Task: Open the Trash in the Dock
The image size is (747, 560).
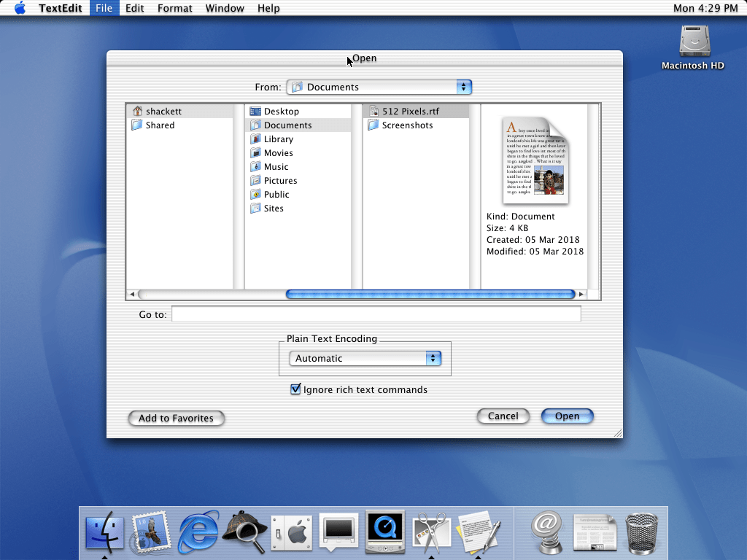Action: pos(642,532)
